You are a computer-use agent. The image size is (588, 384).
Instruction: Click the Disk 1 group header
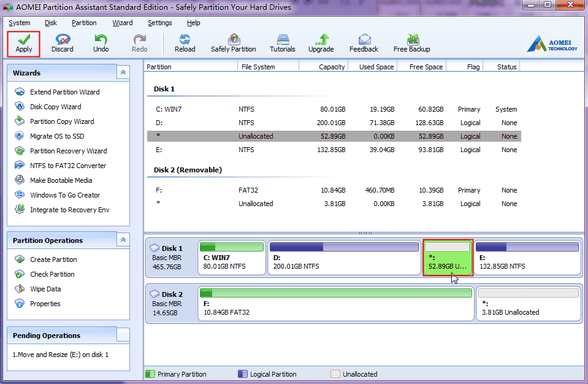pyautogui.click(x=164, y=89)
